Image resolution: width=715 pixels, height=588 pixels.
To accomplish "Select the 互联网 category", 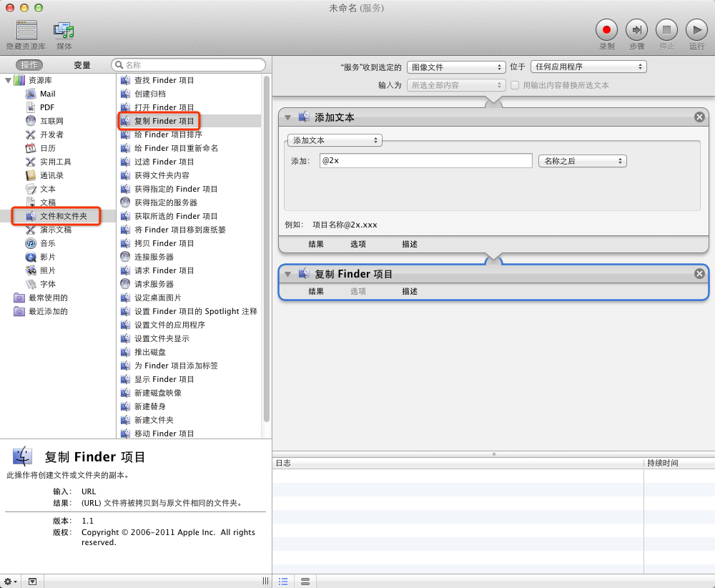I will click(51, 121).
